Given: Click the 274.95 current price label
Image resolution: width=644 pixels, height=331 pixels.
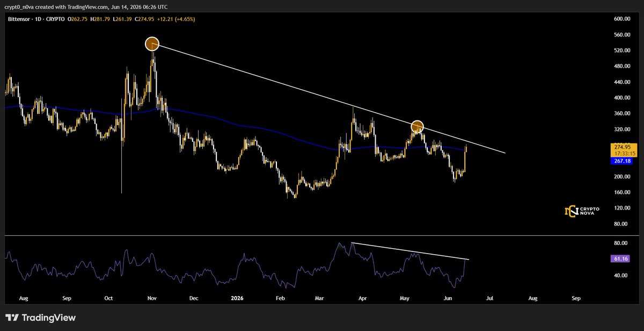Looking at the screenshot, I should 624,146.
